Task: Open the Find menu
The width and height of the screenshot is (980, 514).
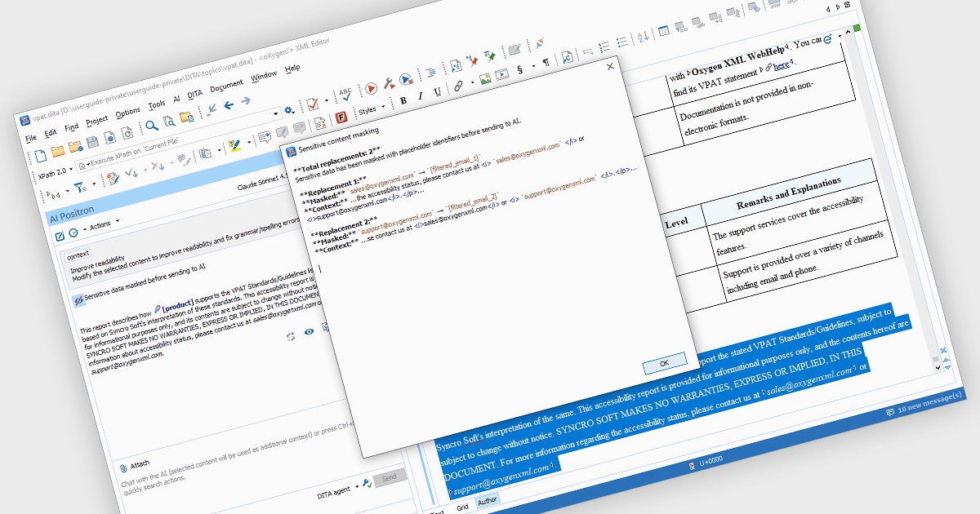Action: [72, 126]
